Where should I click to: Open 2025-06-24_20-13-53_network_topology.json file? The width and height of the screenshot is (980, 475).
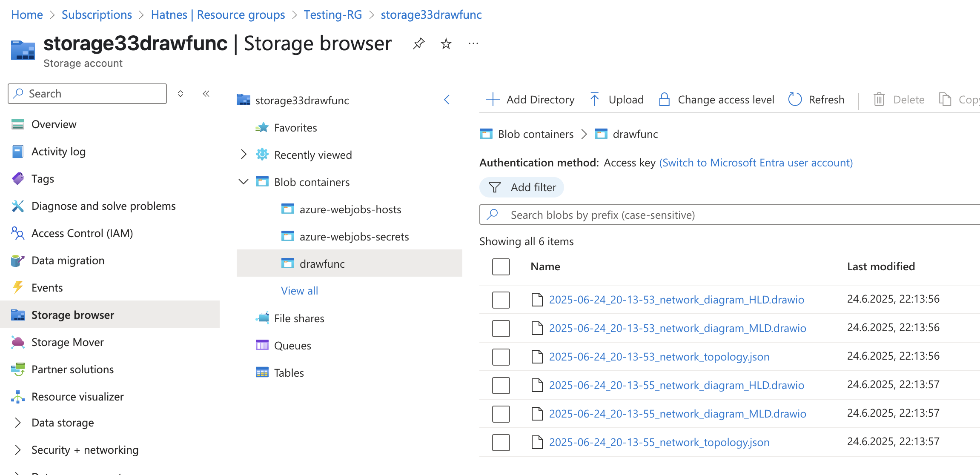659,357
